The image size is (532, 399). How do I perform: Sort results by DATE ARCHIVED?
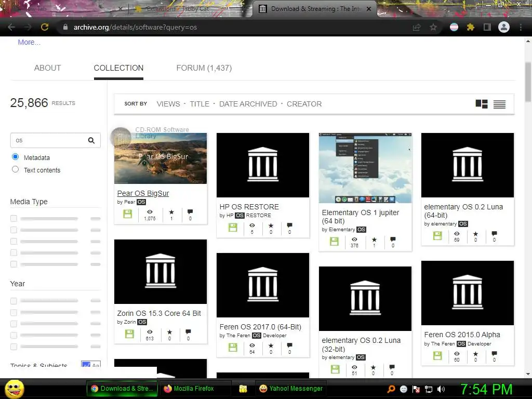(248, 104)
